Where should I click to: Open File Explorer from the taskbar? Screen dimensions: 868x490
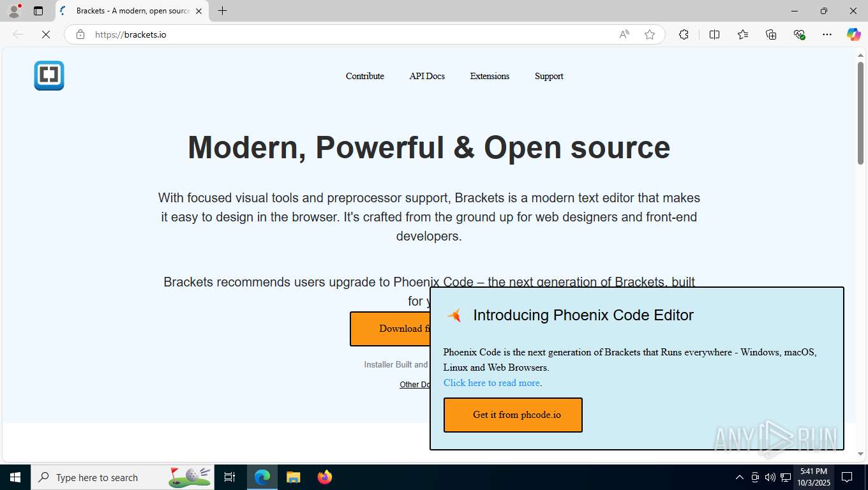[x=293, y=477]
